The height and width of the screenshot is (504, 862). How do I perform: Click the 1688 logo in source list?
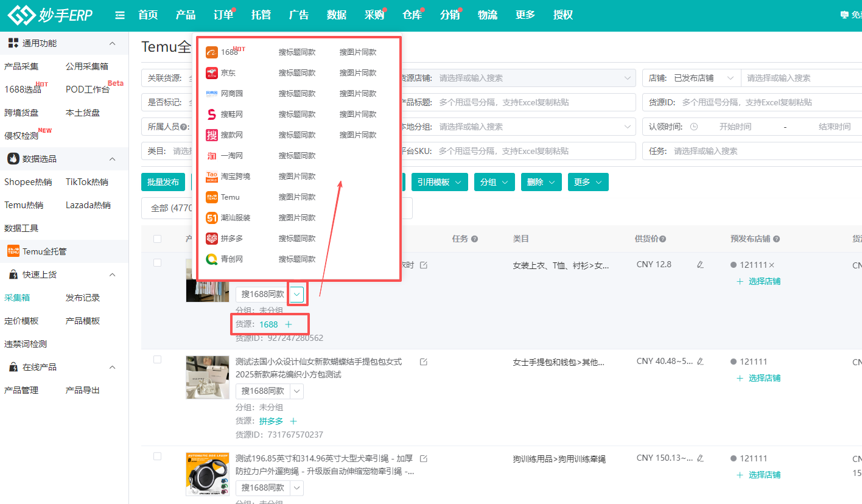click(x=211, y=52)
